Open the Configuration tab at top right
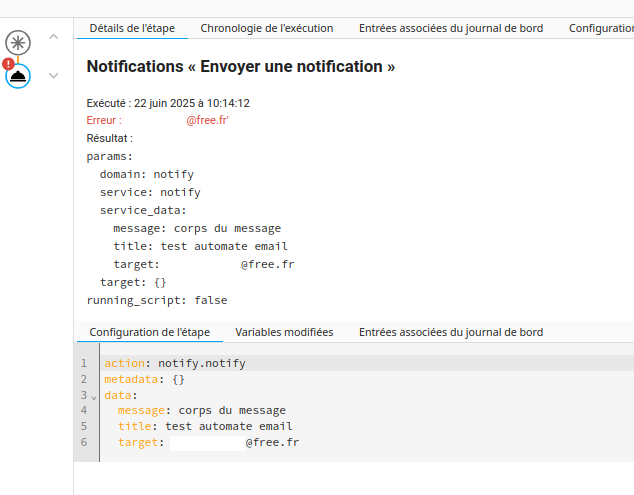 click(600, 28)
